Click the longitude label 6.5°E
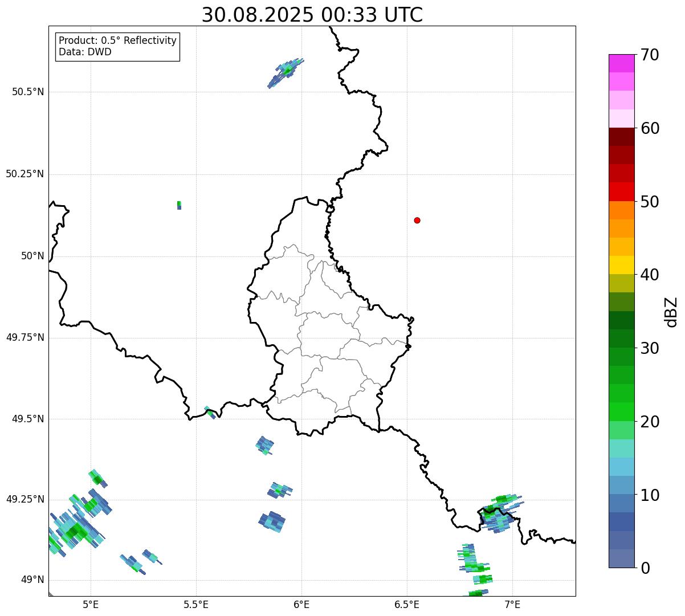Viewport: 685px width, 616px height. (407, 604)
